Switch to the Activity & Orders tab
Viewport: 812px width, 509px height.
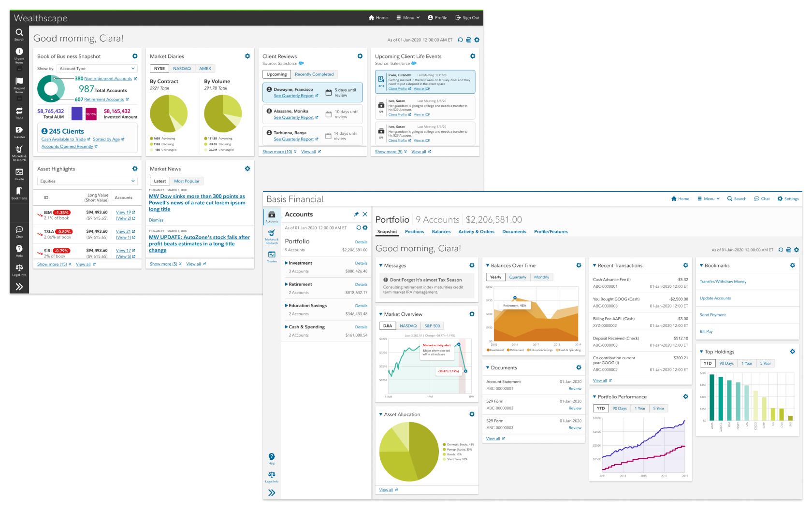(476, 232)
